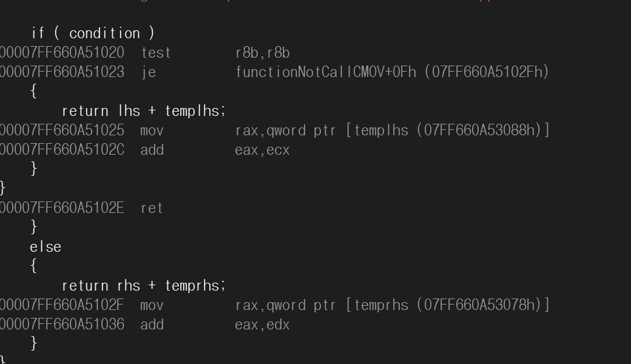Select the address 00007FF660A51036
This screenshot has width=631, height=364.
coord(62,325)
